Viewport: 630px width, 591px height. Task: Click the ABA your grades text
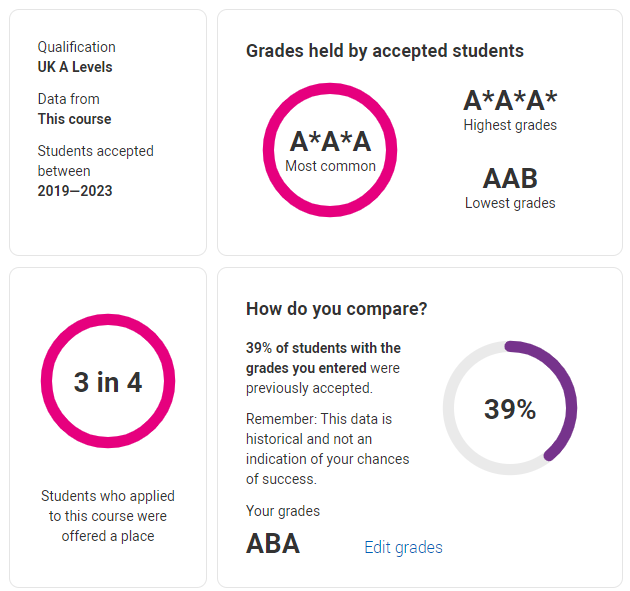273,544
